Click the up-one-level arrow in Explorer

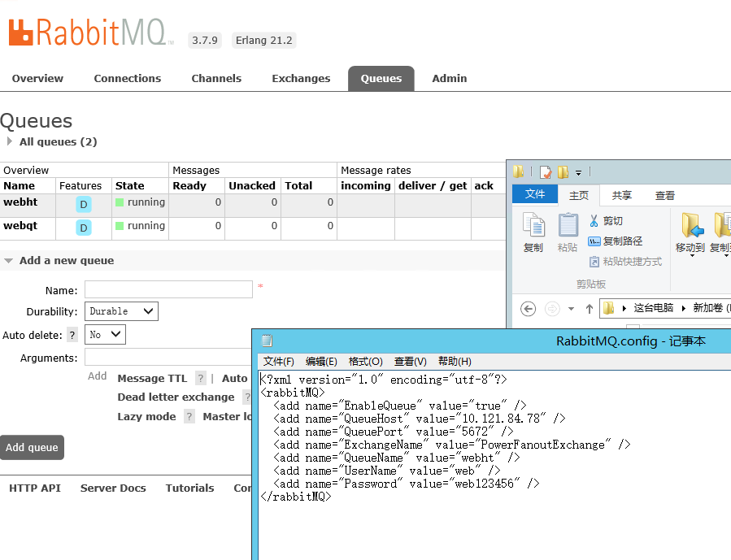[590, 309]
